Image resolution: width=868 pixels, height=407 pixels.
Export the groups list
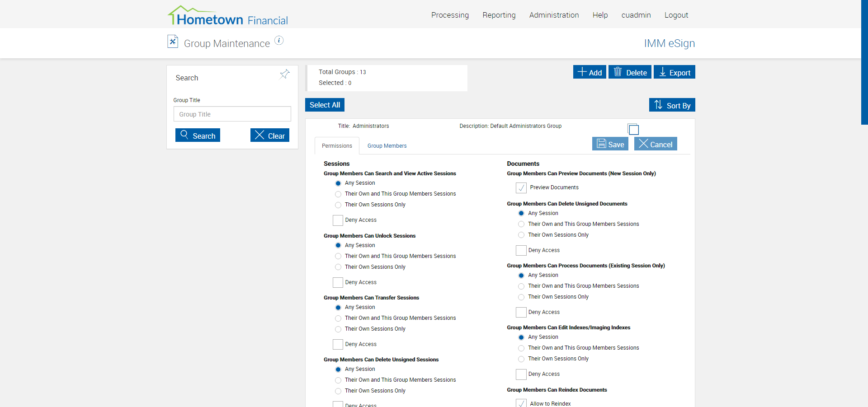pos(675,72)
